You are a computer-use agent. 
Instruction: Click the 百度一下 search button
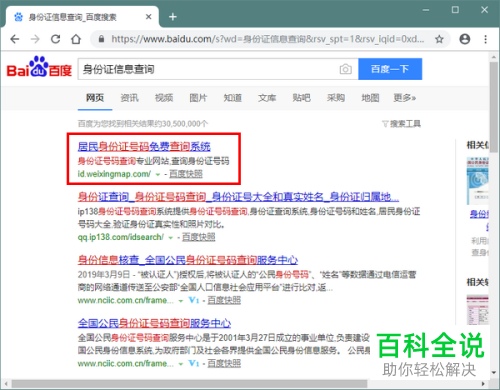[x=390, y=69]
